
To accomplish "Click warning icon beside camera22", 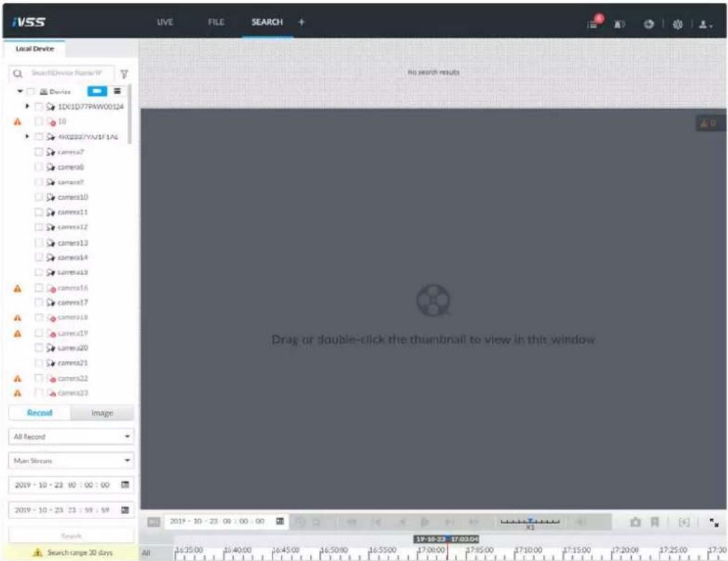I will (x=17, y=379).
